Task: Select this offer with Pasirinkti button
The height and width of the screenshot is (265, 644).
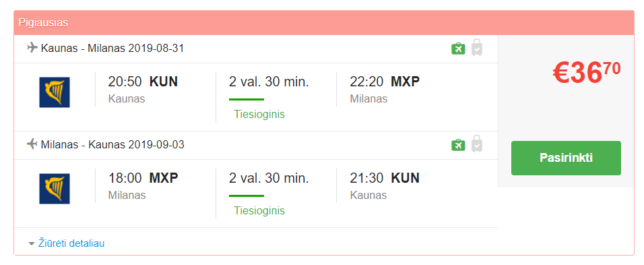Action: tap(566, 158)
